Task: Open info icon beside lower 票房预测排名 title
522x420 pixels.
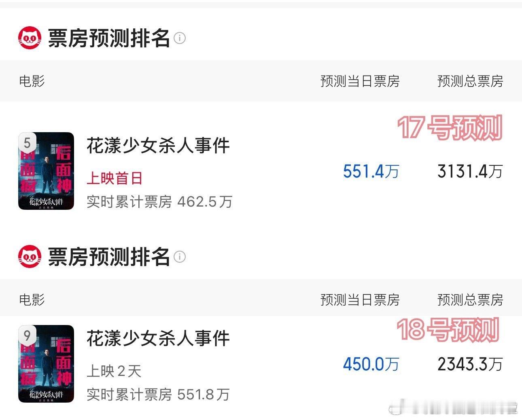Action: (180, 256)
